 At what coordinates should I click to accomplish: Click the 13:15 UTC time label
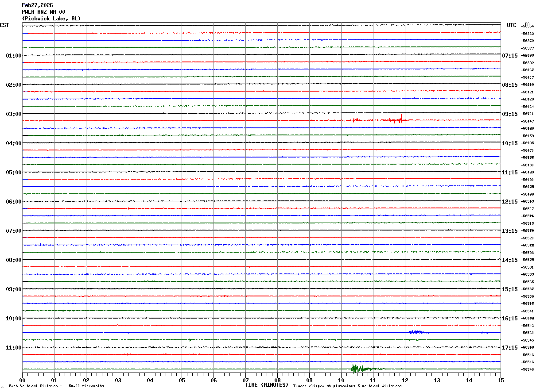[x=510, y=231]
